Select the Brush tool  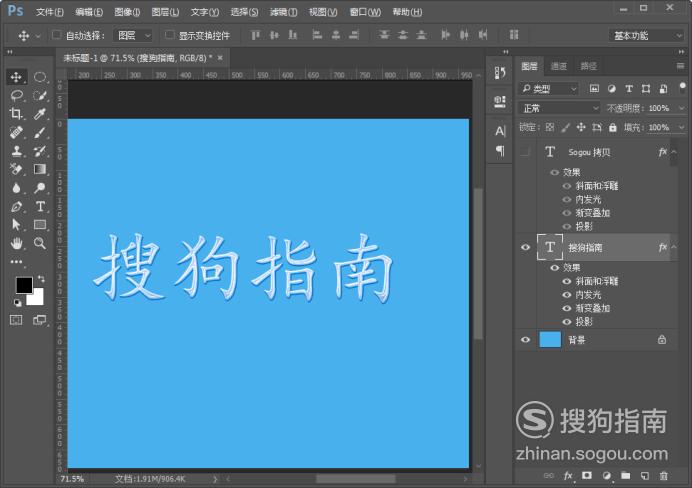pos(40,132)
